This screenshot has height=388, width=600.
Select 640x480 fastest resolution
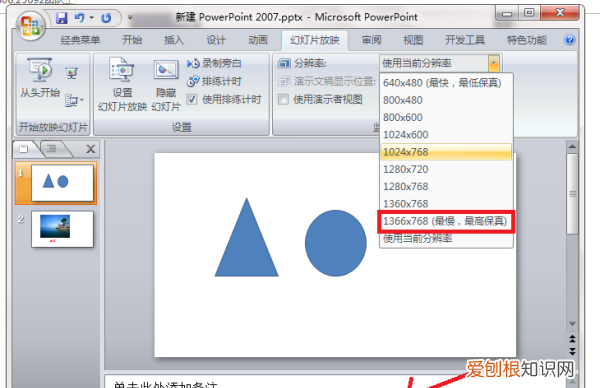446,83
